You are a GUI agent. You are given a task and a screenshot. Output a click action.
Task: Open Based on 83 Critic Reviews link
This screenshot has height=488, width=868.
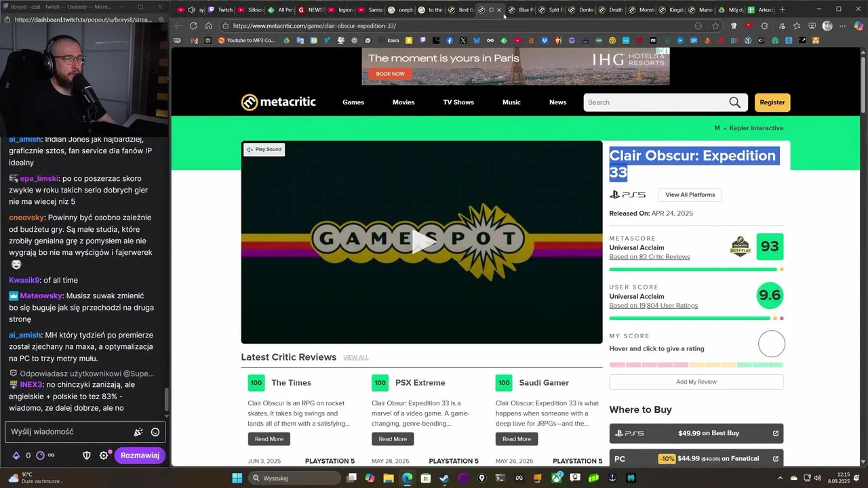pyautogui.click(x=649, y=257)
